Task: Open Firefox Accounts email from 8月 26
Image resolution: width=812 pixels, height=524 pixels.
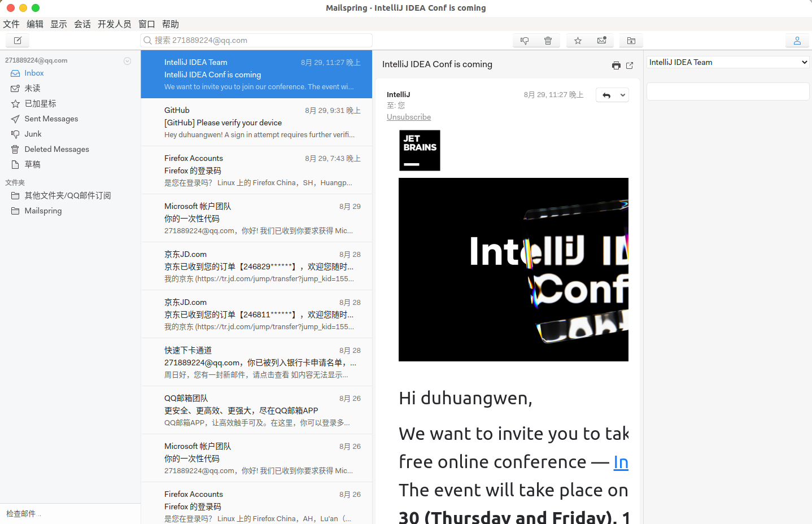Action: coord(256,503)
